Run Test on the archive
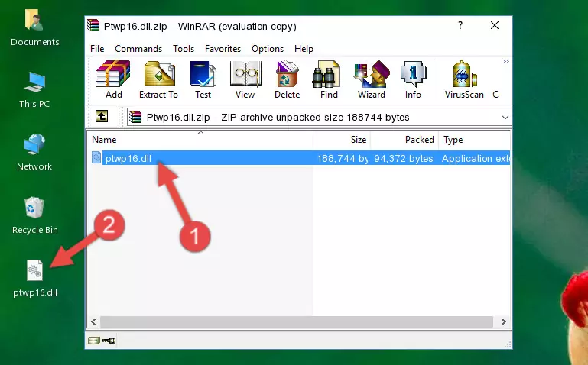The image size is (588, 365). pos(203,79)
